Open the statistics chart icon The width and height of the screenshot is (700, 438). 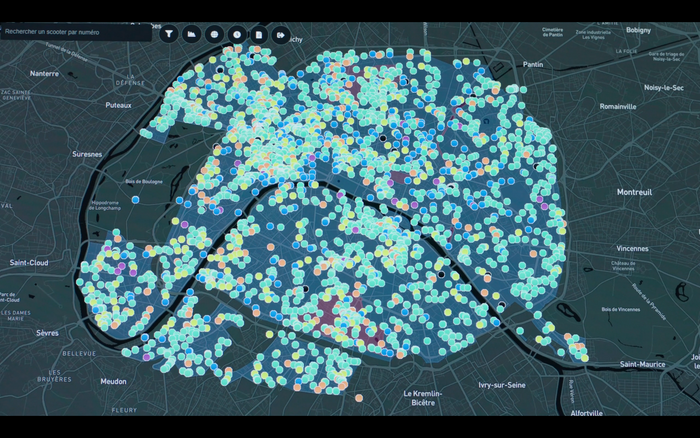pos(191,34)
